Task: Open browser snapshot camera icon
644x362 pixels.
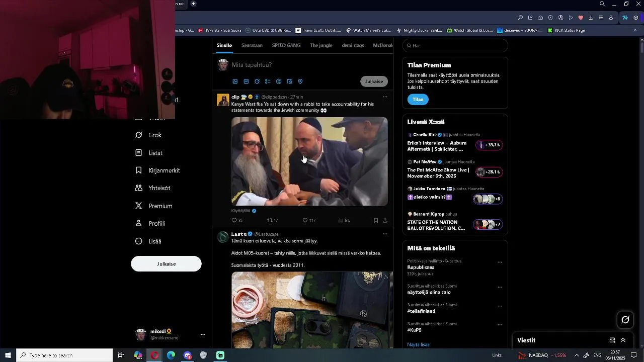Action: 540,18
